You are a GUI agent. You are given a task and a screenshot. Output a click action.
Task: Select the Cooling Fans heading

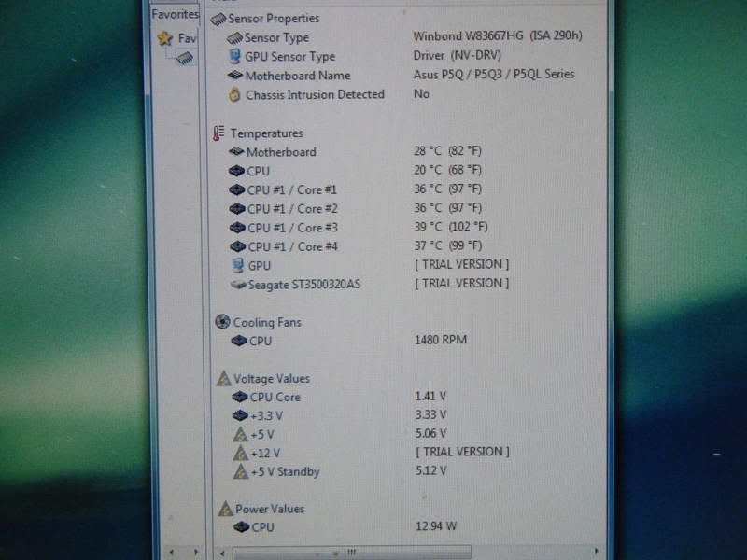pyautogui.click(x=267, y=322)
